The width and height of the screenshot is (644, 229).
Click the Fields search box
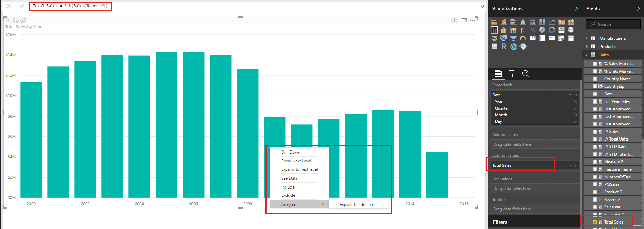point(613,24)
